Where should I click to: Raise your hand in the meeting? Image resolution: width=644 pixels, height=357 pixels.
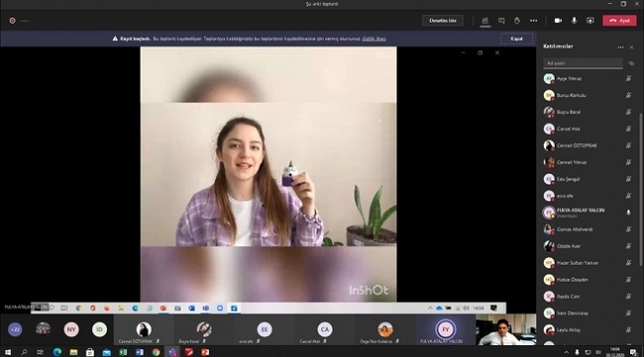click(x=517, y=21)
